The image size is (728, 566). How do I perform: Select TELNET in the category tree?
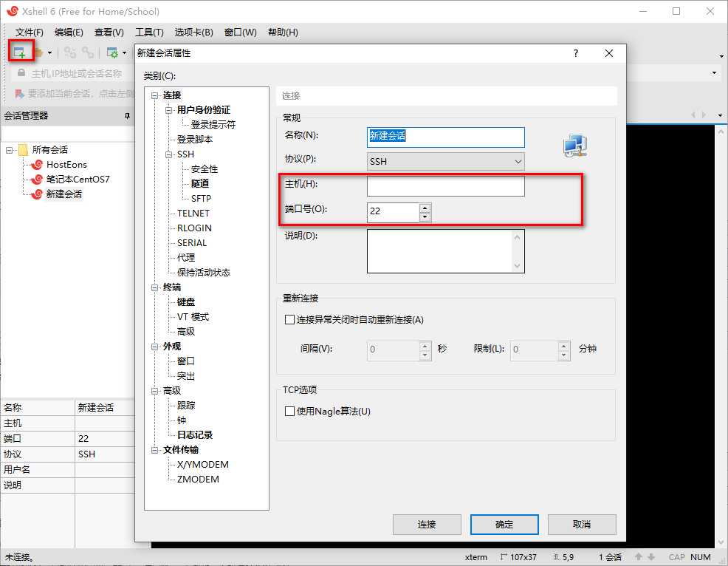click(x=193, y=214)
